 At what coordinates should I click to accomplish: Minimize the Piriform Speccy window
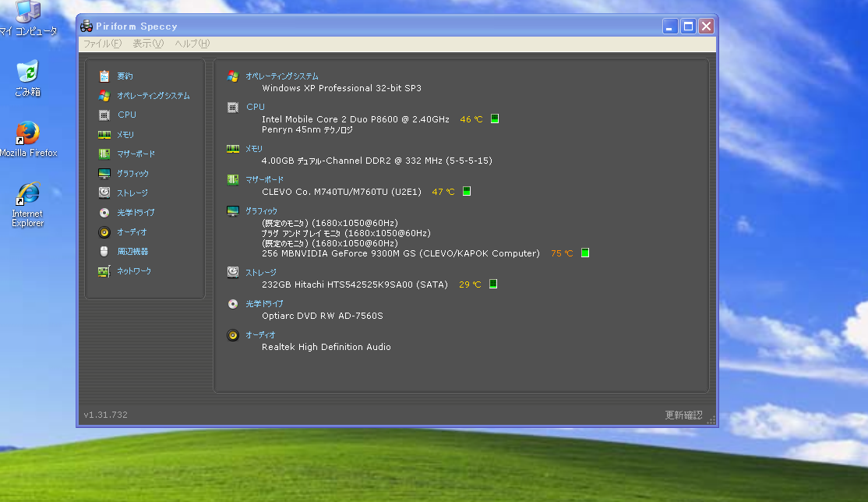(670, 26)
